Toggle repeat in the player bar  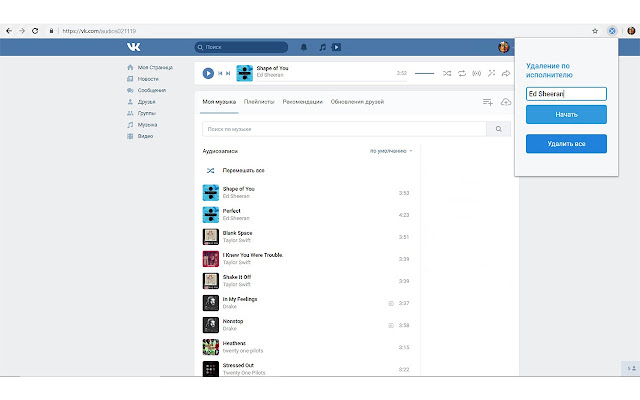pyautogui.click(x=462, y=73)
